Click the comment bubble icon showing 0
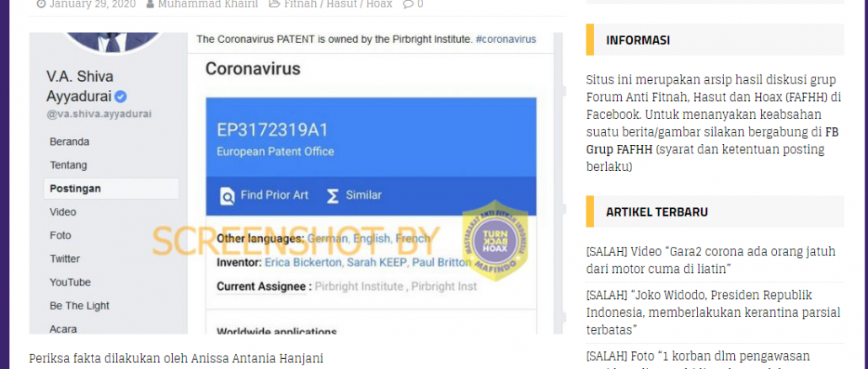 [408, 4]
